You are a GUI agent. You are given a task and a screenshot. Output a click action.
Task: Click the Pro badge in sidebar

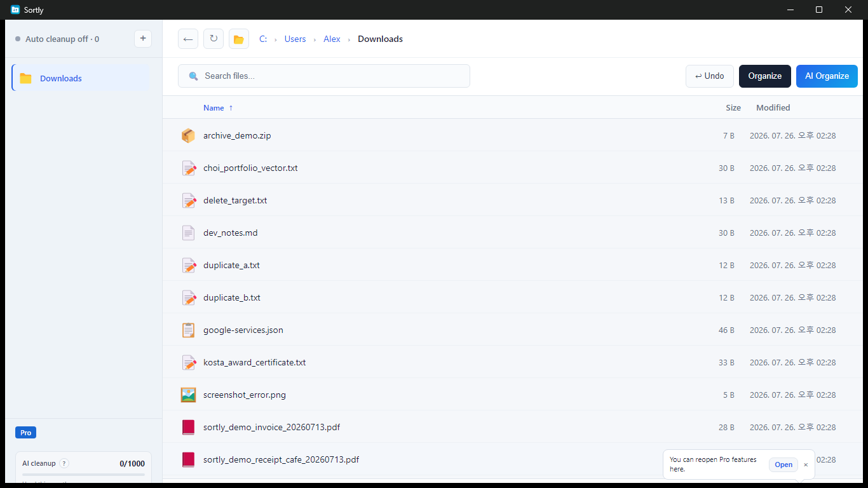pyautogui.click(x=25, y=433)
